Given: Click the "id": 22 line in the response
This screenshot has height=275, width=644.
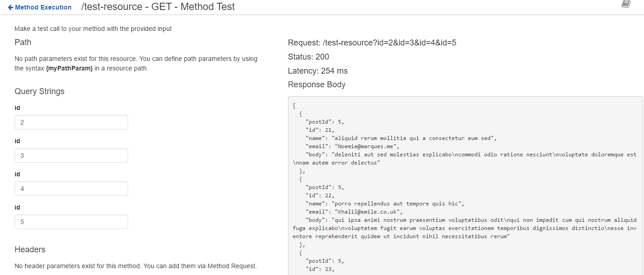Looking at the screenshot, I should coord(320,195).
